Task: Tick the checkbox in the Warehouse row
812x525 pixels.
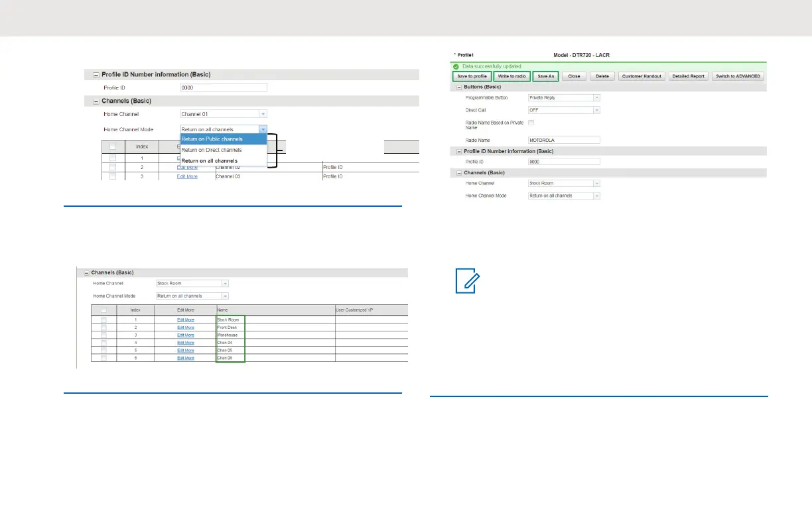Action: [x=103, y=335]
